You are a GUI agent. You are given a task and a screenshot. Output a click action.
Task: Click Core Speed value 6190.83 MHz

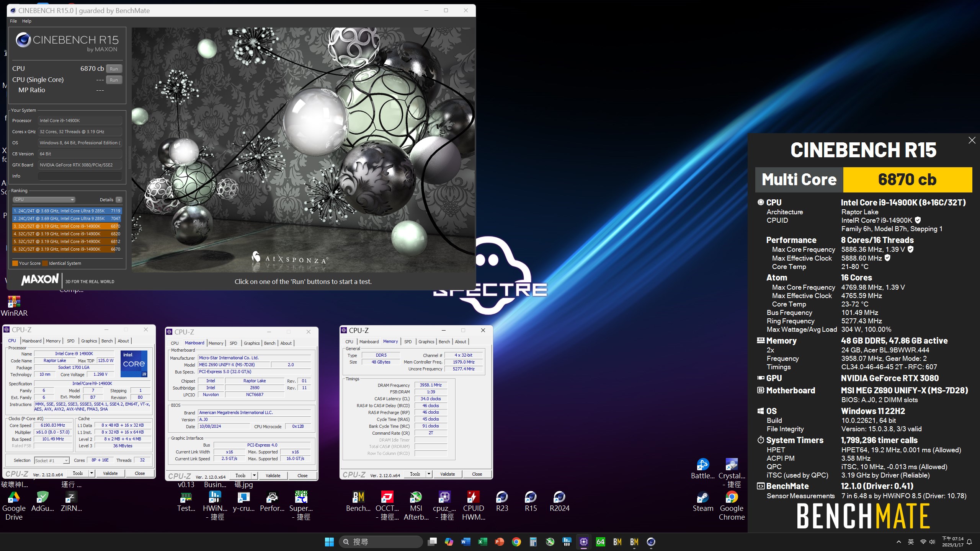tap(53, 425)
